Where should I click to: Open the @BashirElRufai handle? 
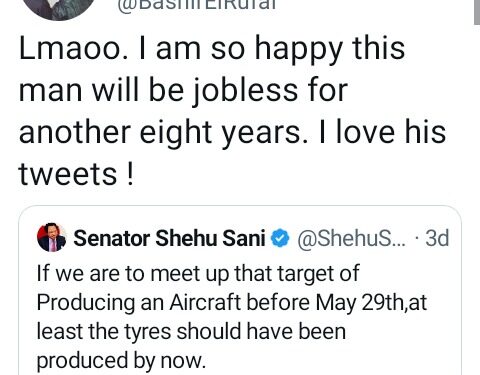197,6
